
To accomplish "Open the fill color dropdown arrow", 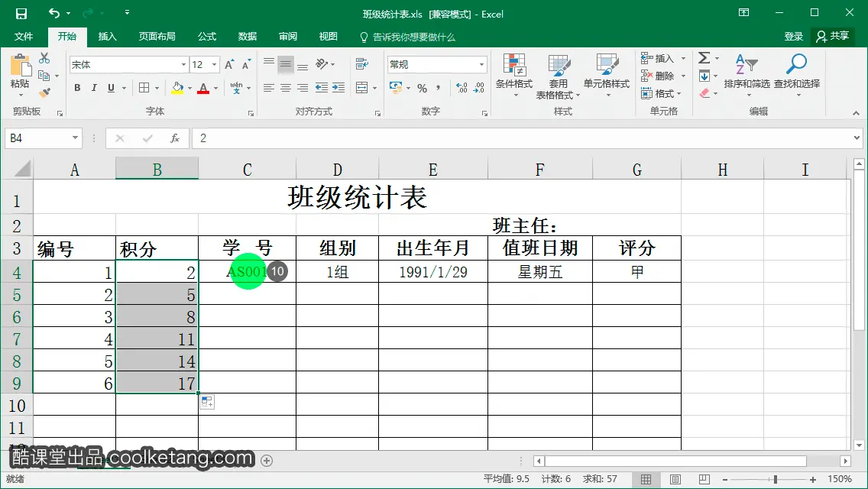I will [x=189, y=88].
